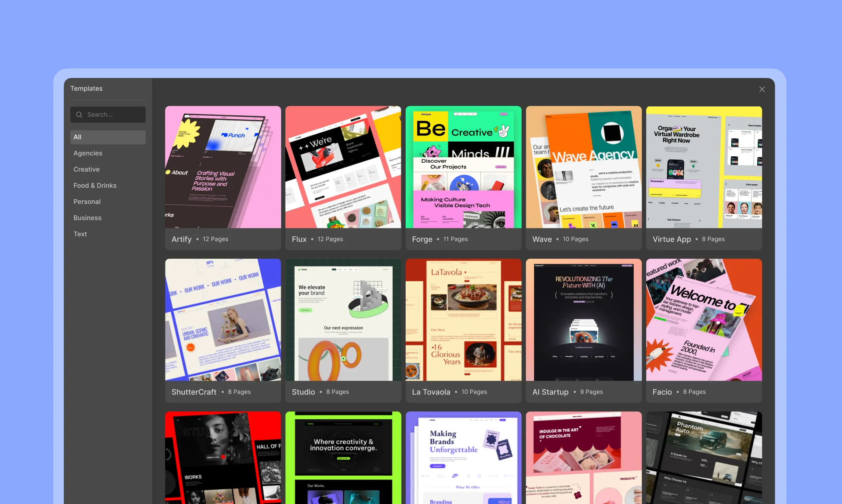Screen dimensions: 842x504
Task: Select the green creativity & innovation template
Action: coord(343,458)
